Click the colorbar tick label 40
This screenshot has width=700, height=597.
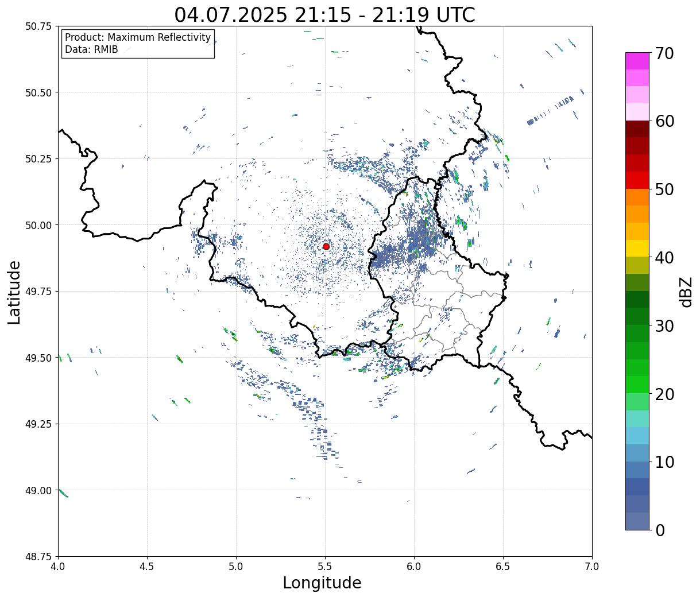point(664,258)
